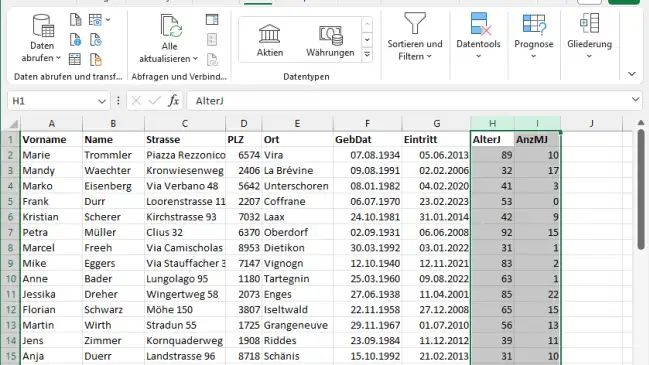Click the date cell 24.10.1981

[367, 217]
